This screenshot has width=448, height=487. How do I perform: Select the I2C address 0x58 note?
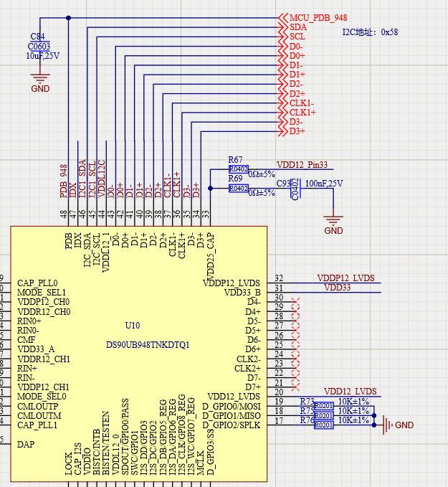pos(370,32)
